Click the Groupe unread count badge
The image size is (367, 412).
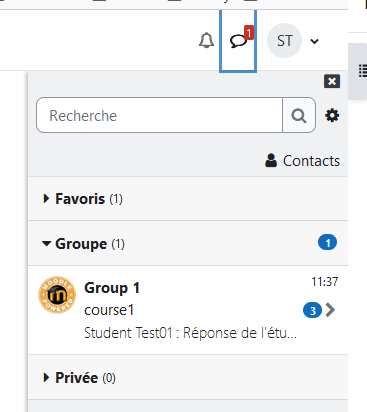(x=327, y=243)
